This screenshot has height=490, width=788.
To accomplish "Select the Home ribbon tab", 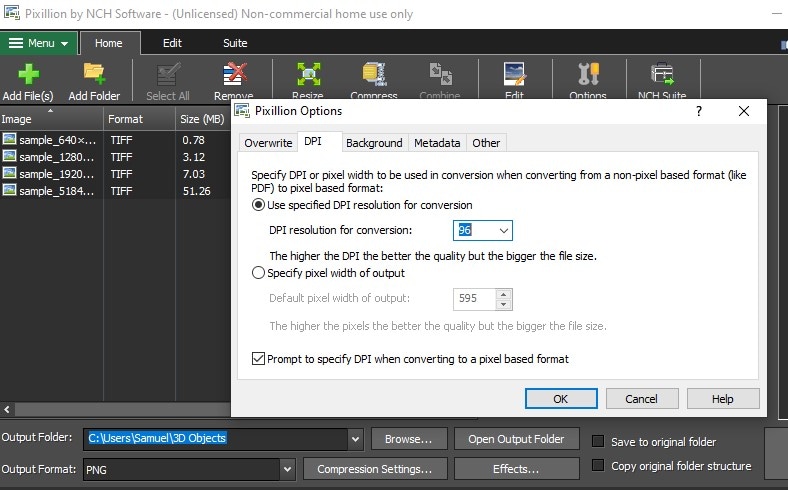I will pyautogui.click(x=109, y=43).
